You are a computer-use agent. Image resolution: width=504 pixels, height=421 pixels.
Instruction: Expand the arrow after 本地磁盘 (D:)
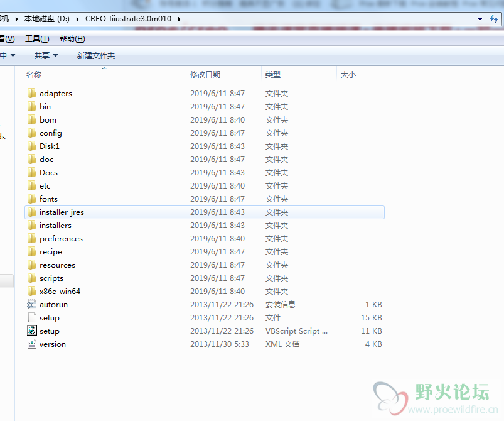[77, 19]
